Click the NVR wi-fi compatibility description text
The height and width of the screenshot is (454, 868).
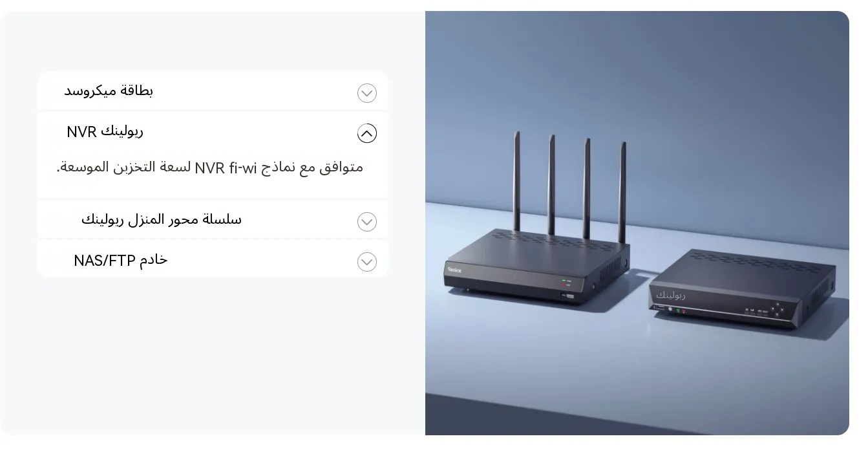209,167
